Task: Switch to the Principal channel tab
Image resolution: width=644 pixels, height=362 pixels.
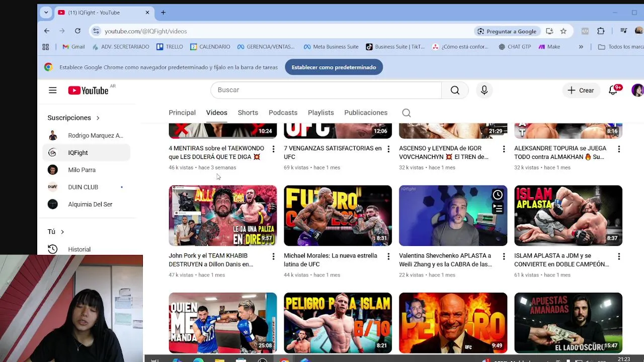Action: click(x=182, y=113)
